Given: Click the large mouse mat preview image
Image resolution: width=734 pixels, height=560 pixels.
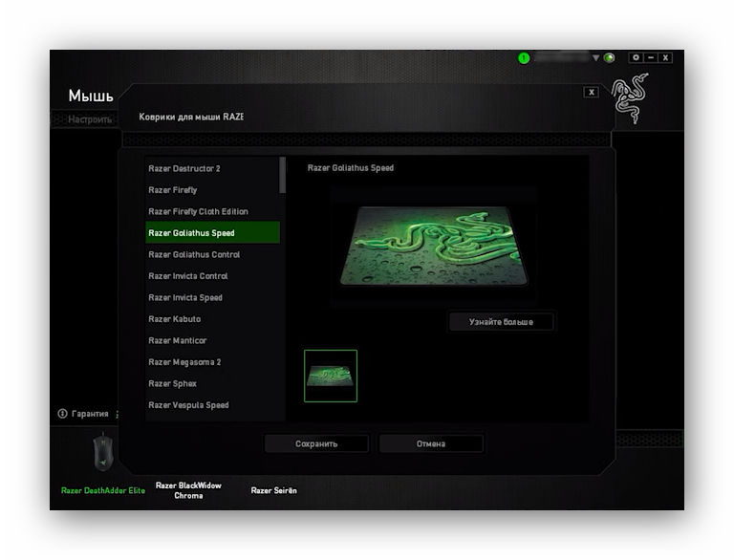Looking at the screenshot, I should click(x=434, y=246).
